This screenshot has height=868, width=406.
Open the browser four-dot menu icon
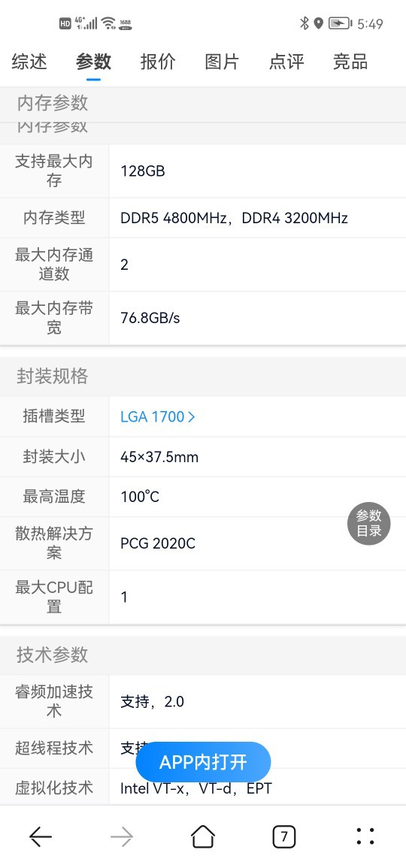[x=365, y=836]
